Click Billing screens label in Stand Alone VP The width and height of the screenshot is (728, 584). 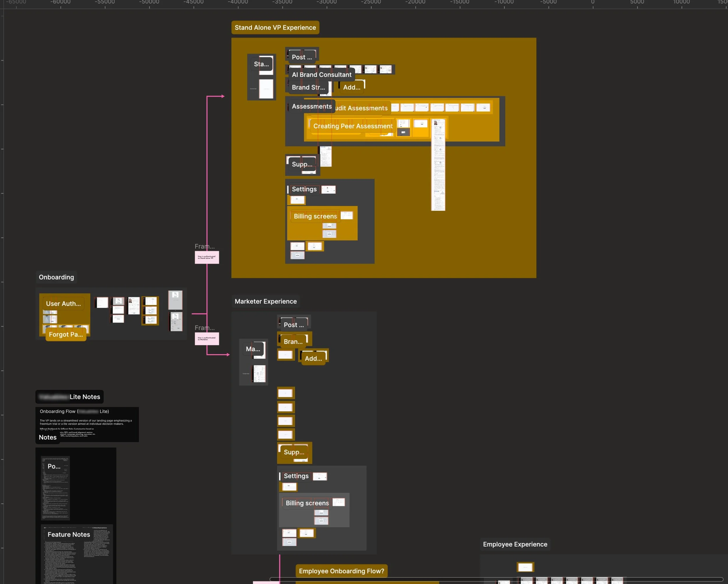pyautogui.click(x=315, y=216)
